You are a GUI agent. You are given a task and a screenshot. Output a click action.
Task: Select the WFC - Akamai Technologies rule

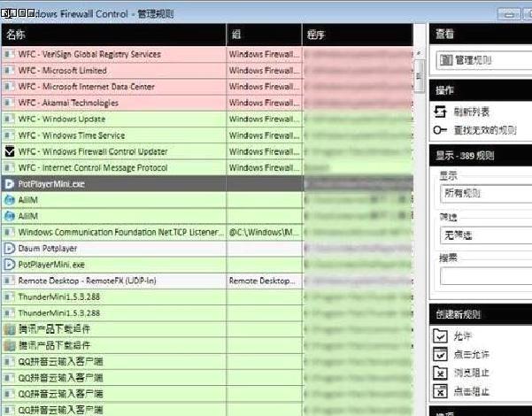207,103
